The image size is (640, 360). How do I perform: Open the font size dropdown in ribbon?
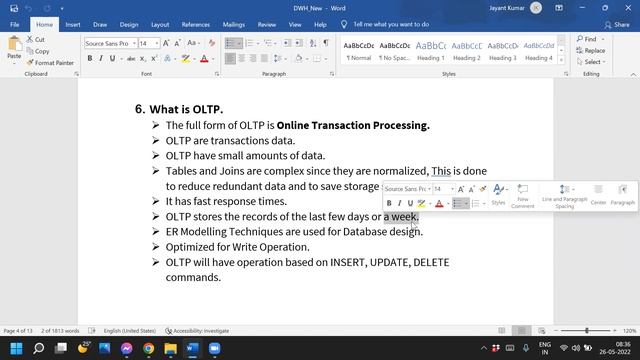click(156, 43)
